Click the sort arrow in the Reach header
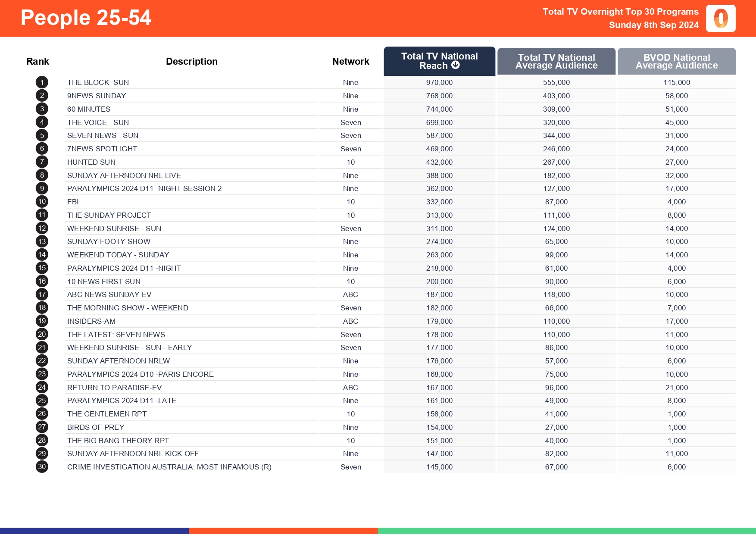This screenshot has height=535, width=756. [456, 66]
